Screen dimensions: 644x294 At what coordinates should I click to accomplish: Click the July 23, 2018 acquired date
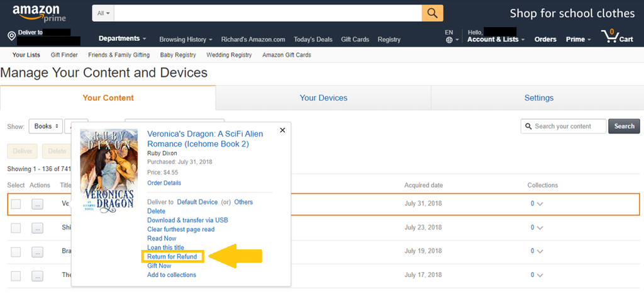423,227
